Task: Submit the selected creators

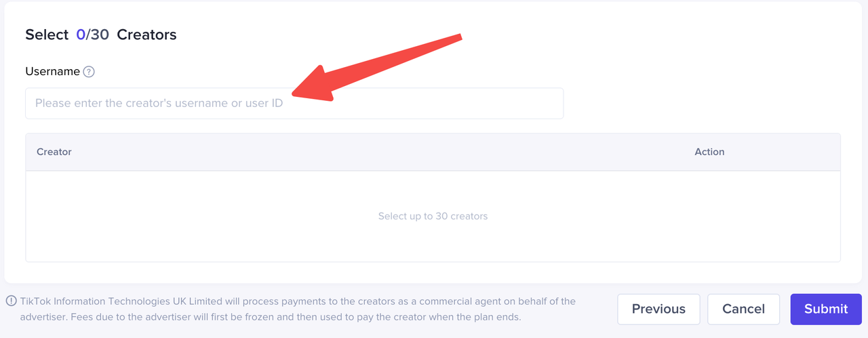Action: pos(825,309)
